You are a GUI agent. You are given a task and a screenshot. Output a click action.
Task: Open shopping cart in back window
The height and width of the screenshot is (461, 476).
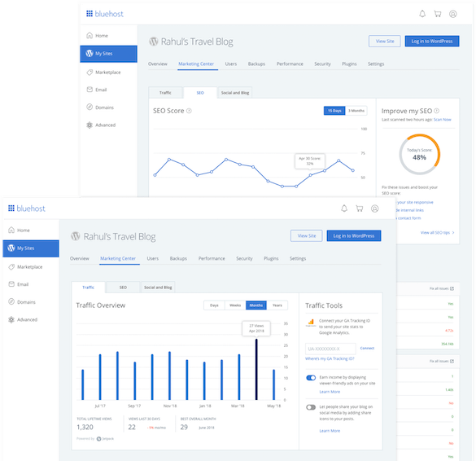coord(438,14)
